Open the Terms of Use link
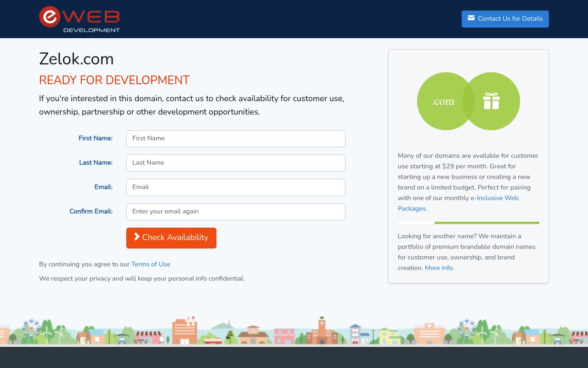Screen dimensions: 588x368 coord(151,264)
